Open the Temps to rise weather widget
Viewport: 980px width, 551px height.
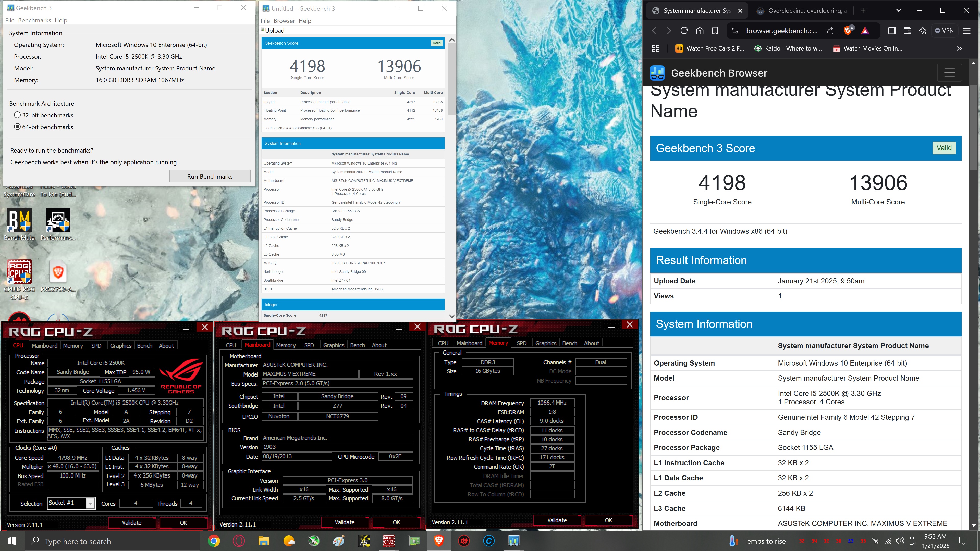pyautogui.click(x=757, y=541)
